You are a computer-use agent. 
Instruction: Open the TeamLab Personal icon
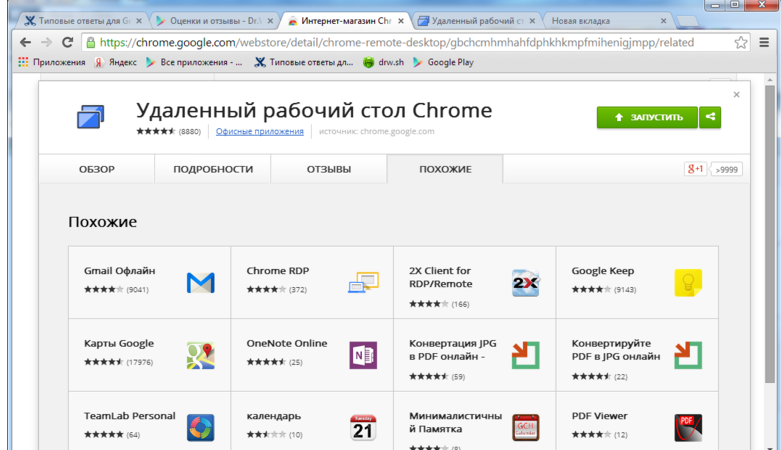201,428
